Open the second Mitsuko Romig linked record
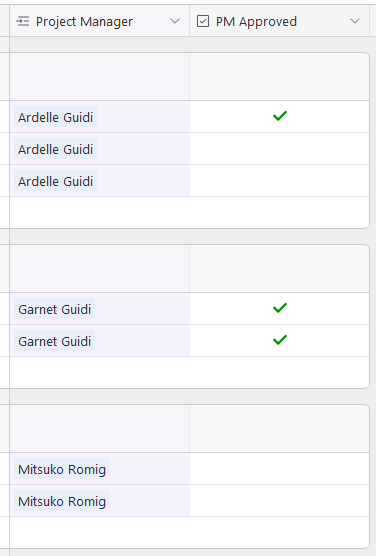The width and height of the screenshot is (376, 556). pyautogui.click(x=62, y=501)
